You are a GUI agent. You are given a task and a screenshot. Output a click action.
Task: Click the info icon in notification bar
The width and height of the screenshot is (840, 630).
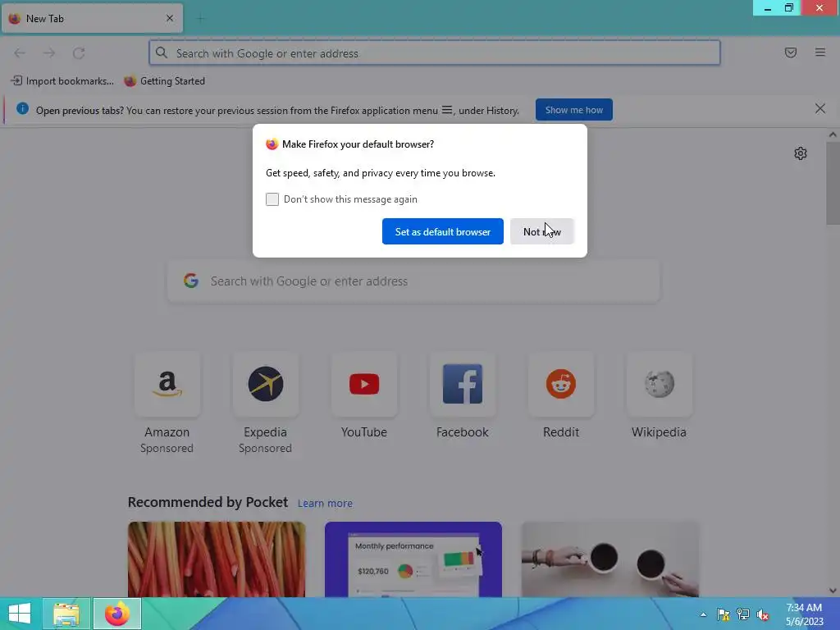(x=22, y=109)
